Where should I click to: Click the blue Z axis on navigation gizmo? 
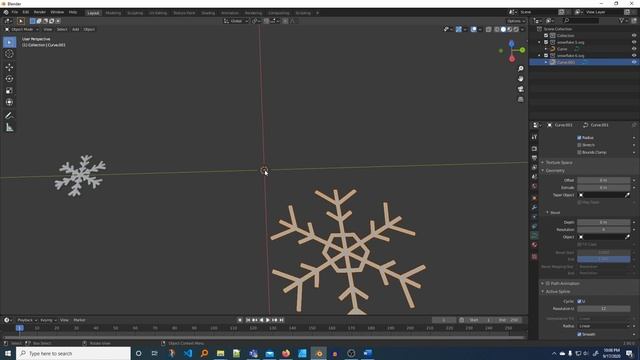coord(511,43)
